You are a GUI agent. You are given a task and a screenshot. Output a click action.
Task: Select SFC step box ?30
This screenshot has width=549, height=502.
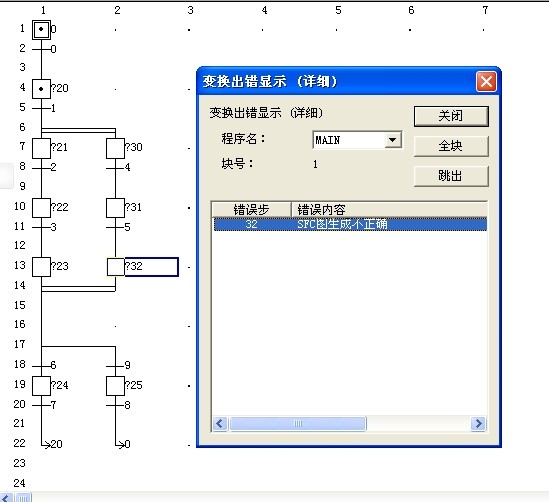(115, 148)
